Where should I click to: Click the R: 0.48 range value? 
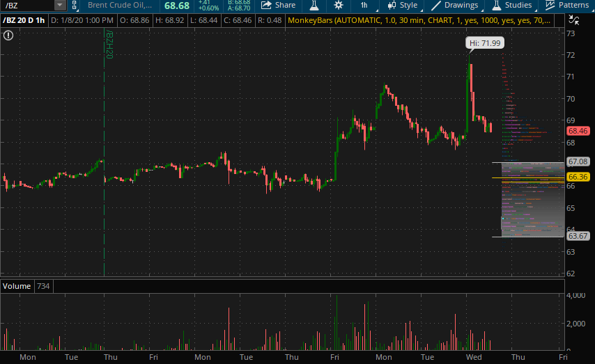coord(270,20)
